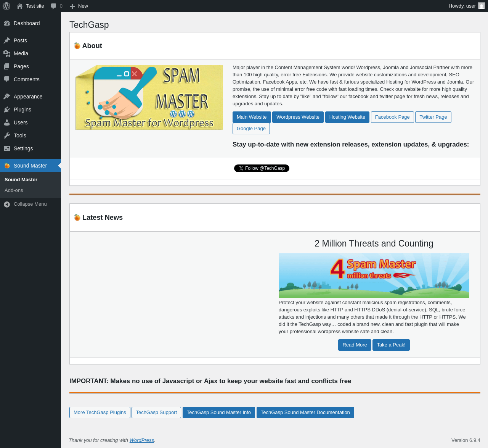Open the comments bubble icon in admin bar
This screenshot has height=448, width=488.
pos(54,6)
